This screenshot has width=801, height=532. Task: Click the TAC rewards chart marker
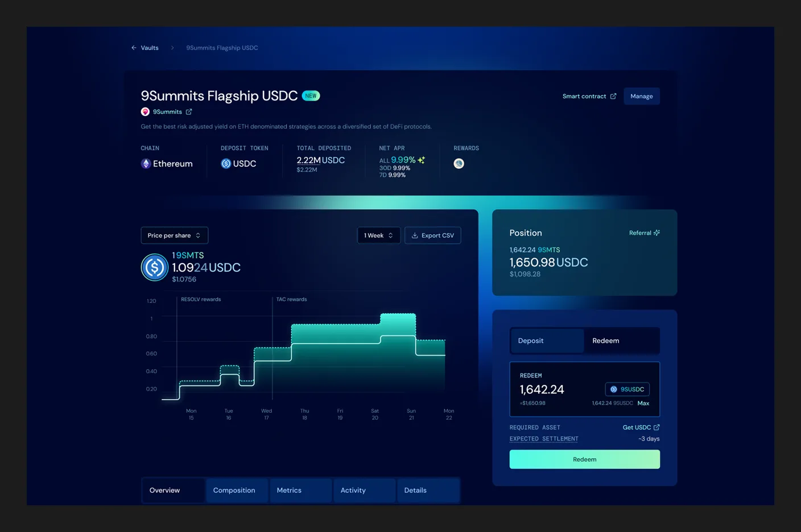coord(291,300)
